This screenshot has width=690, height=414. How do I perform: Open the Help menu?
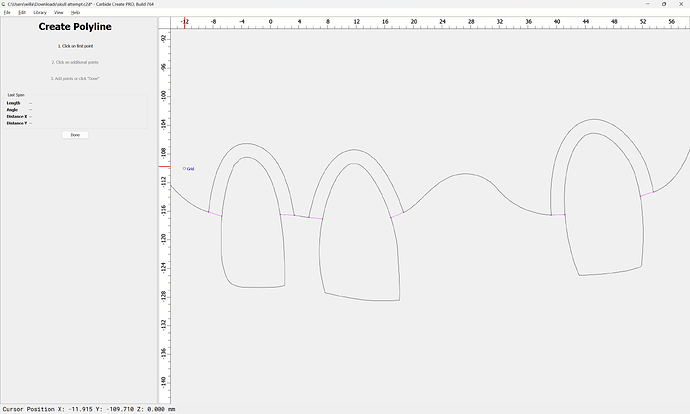click(75, 12)
